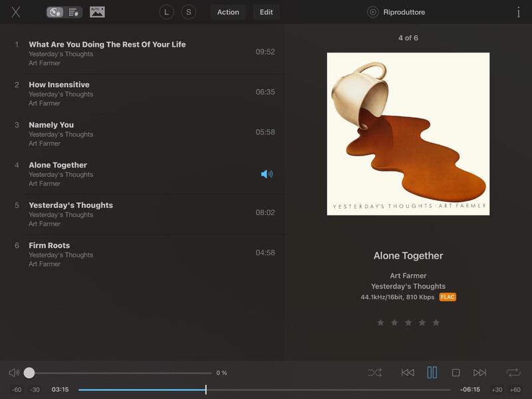Viewport: 532px width, 399px height.
Task: Toggle shuffle playback
Action: tap(374, 373)
